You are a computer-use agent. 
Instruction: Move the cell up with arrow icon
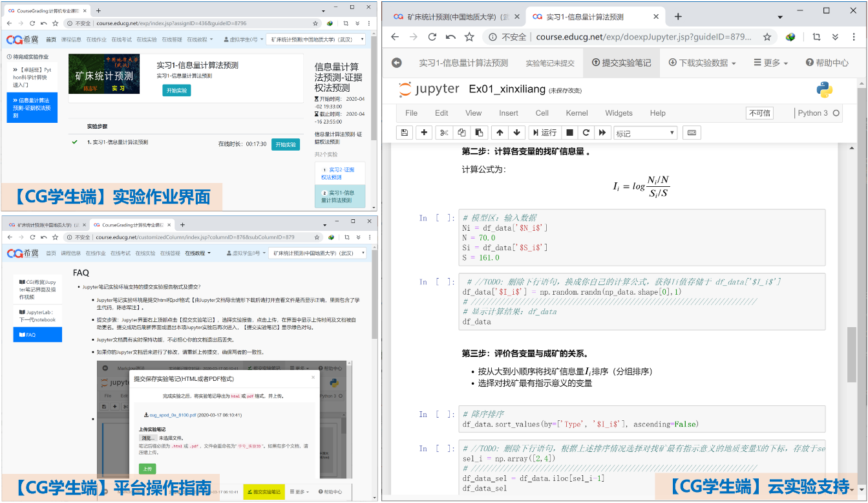500,133
